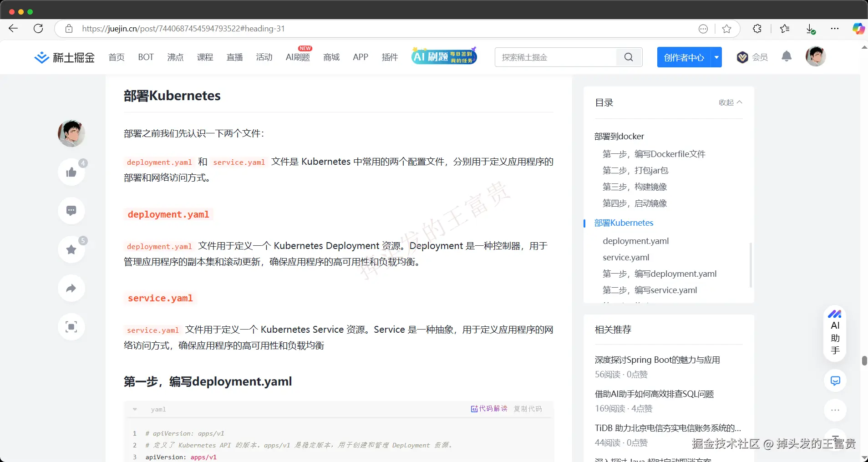Image resolution: width=868 pixels, height=462 pixels.
Task: Open the AI助手 floating assistant
Action: click(x=835, y=334)
